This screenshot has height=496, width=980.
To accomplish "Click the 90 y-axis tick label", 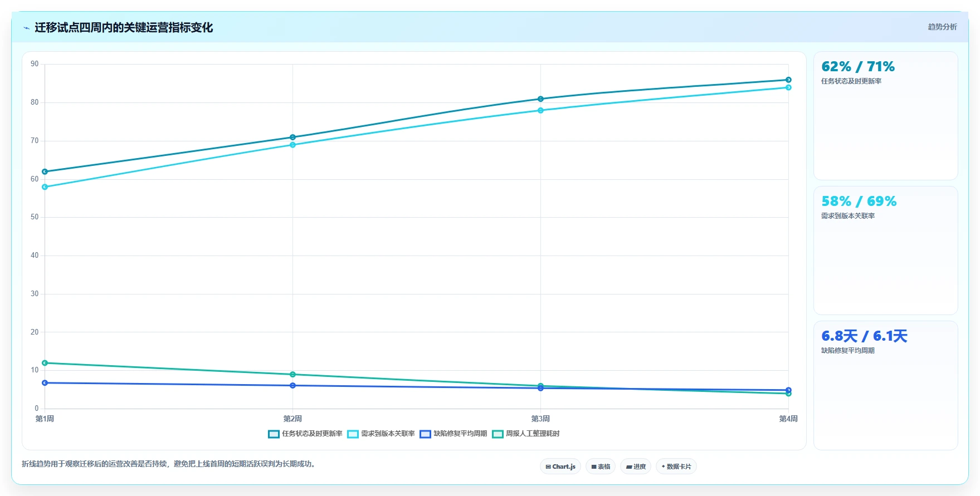I will pyautogui.click(x=35, y=64).
